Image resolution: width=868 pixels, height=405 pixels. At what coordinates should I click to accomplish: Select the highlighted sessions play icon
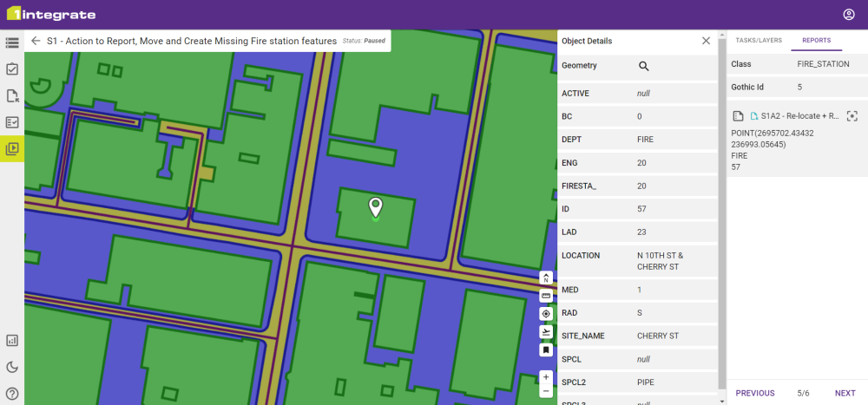pos(12,149)
